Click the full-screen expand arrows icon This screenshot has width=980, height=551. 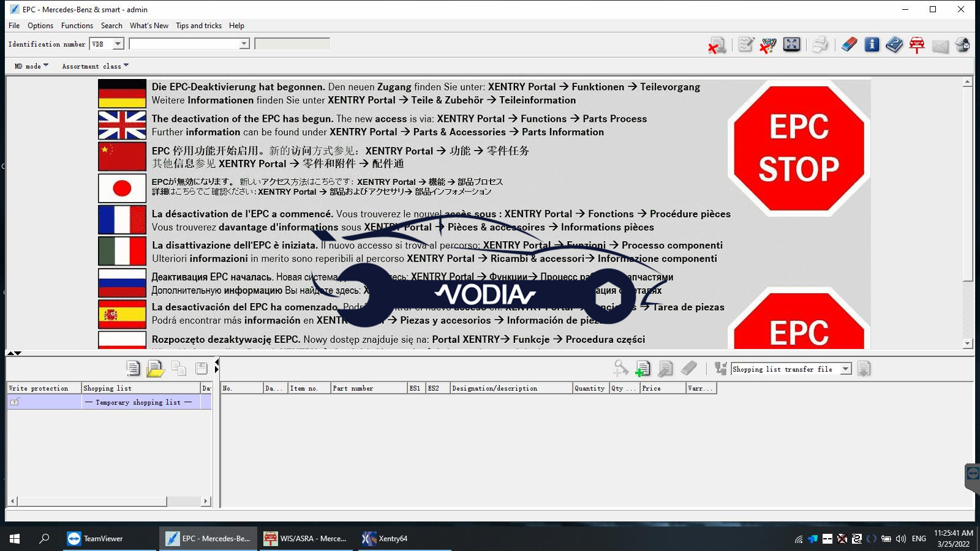[x=791, y=45]
